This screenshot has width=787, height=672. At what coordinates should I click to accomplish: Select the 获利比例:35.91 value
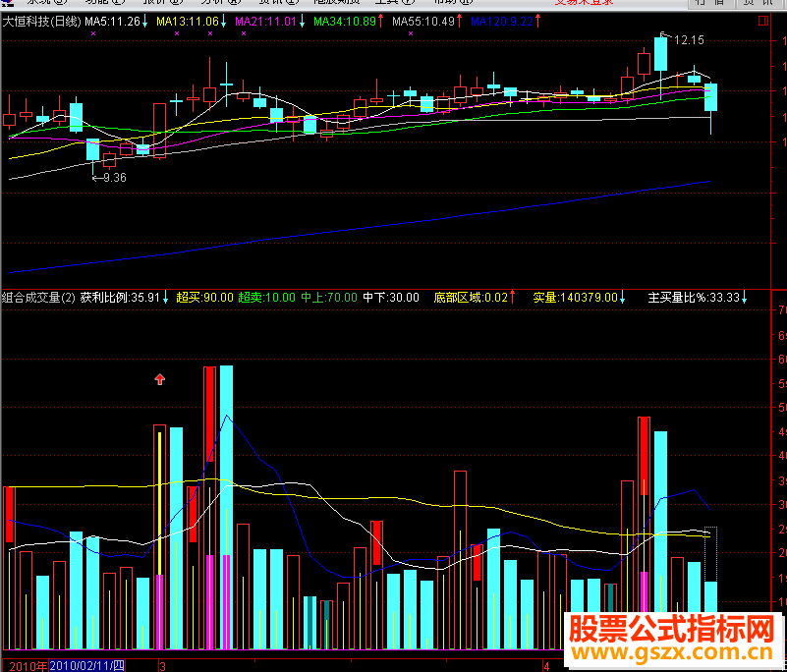pyautogui.click(x=120, y=298)
